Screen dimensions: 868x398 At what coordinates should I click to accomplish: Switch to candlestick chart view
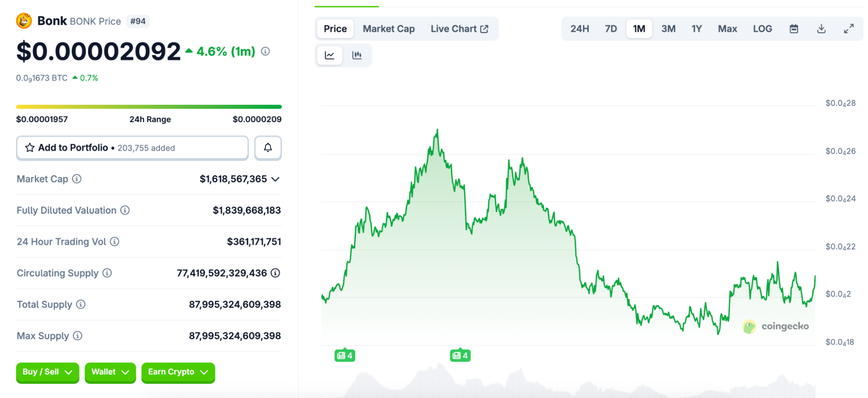click(357, 55)
